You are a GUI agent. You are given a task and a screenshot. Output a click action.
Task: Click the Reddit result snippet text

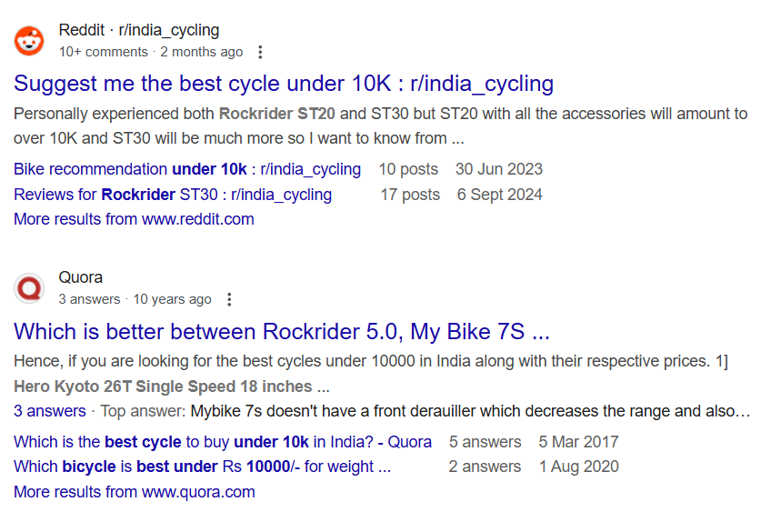(x=380, y=126)
